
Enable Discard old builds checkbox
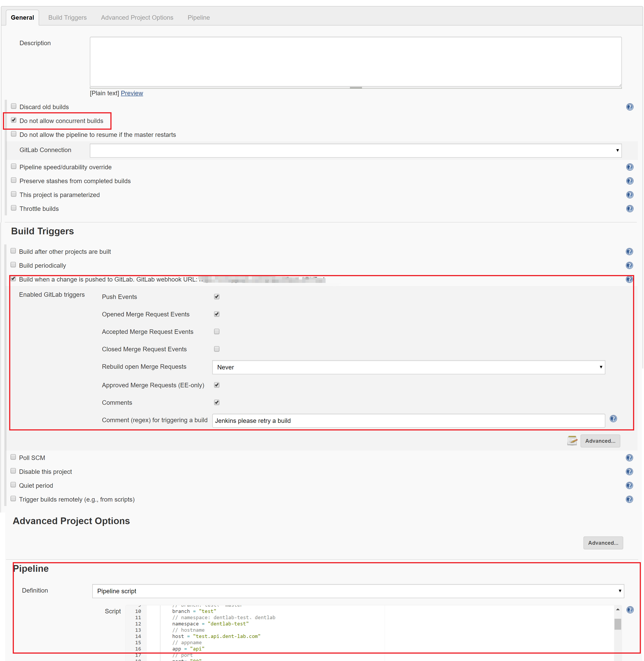(14, 106)
